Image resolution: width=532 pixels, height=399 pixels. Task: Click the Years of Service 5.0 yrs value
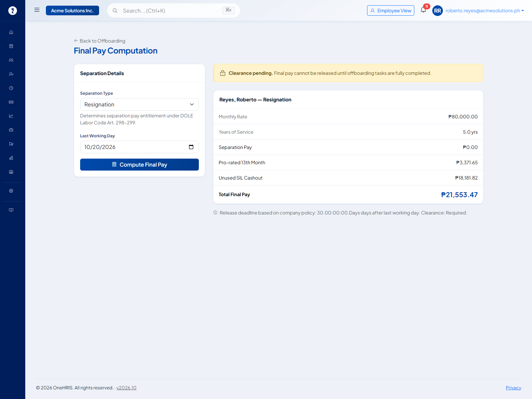pos(470,132)
